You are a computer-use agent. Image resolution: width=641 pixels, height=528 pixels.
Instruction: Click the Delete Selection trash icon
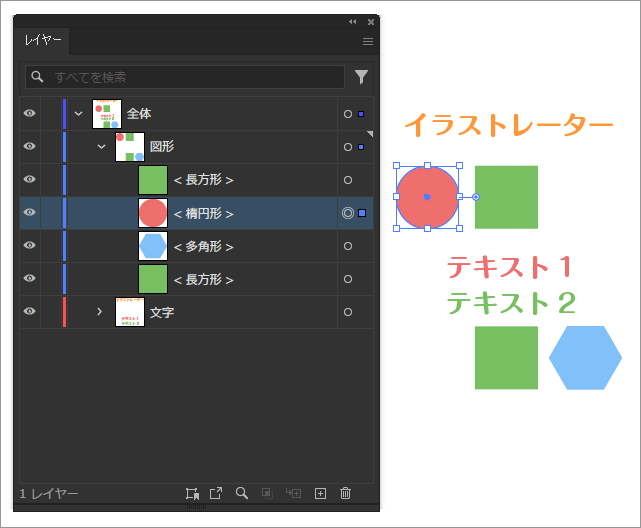pyautogui.click(x=345, y=493)
